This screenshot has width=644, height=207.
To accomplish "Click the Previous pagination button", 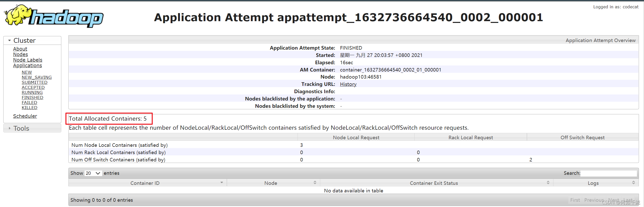I will [x=594, y=200].
